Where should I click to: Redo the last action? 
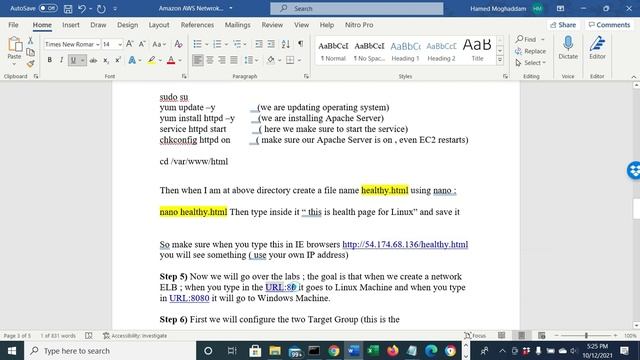coord(101,8)
